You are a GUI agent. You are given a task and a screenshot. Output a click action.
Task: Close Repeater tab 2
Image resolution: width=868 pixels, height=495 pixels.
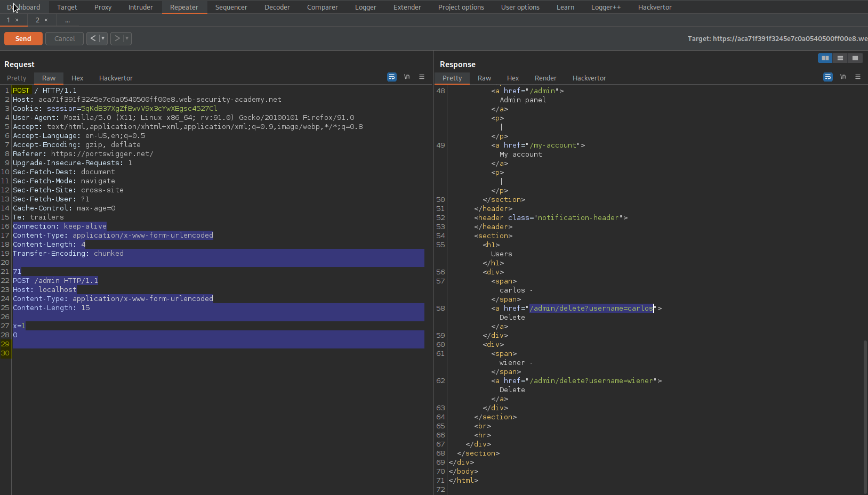click(46, 20)
